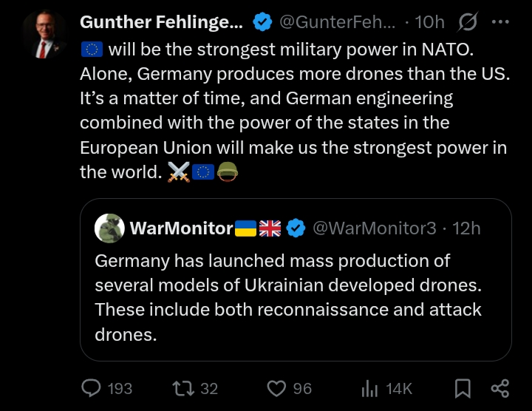Click the main post text about NATO
The width and height of the screenshot is (532, 411).
(295, 111)
